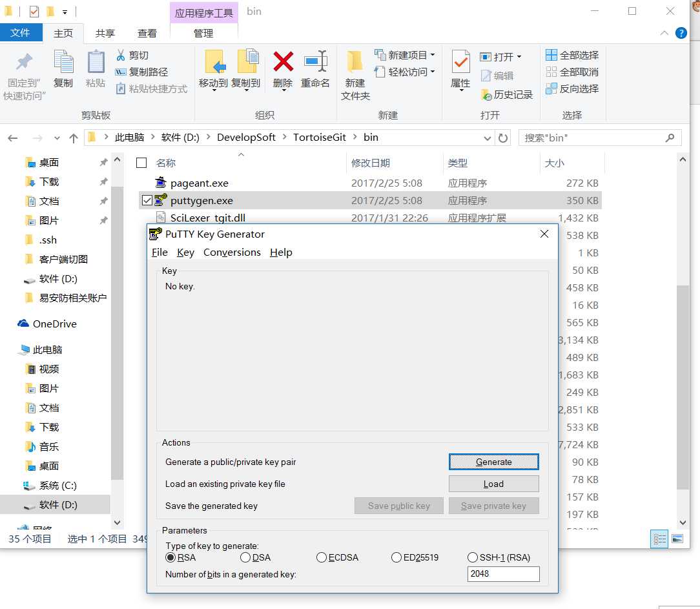Screen dimensions: 700x609
Task: Select the RSA key type
Action: point(170,557)
